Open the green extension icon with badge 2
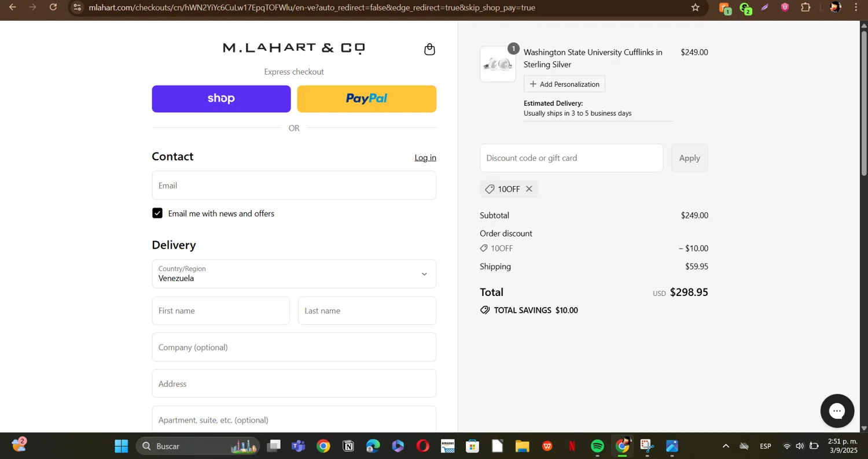Screen dimensions: 868x459 click(745, 8)
